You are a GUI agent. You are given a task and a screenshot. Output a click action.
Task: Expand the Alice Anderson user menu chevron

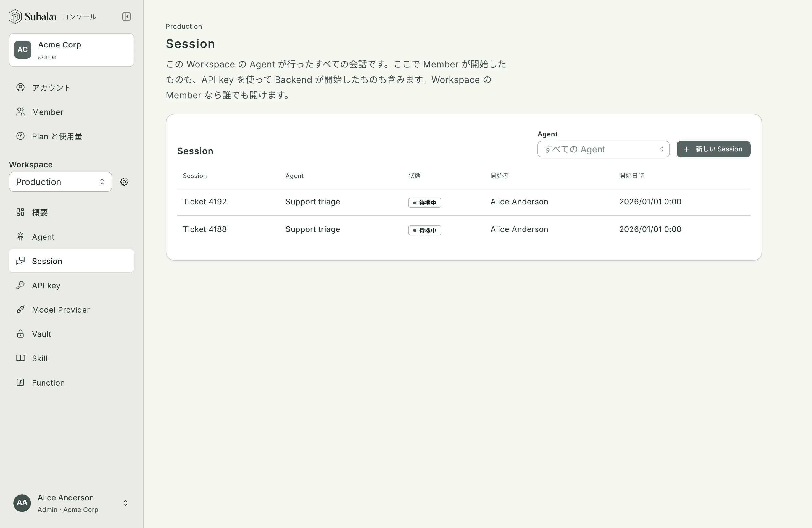tap(125, 503)
